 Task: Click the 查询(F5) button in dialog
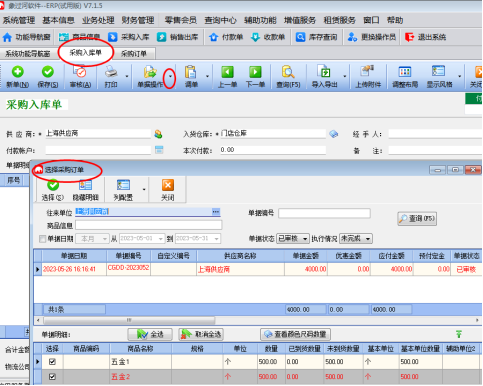point(417,219)
